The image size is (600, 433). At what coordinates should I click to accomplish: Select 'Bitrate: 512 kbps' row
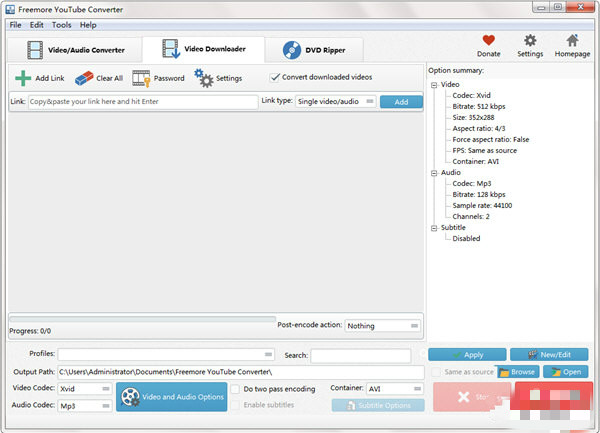(479, 107)
